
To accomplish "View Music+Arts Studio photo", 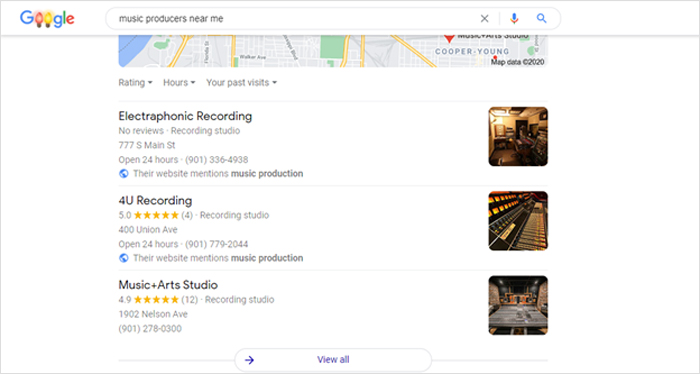I will tap(518, 305).
